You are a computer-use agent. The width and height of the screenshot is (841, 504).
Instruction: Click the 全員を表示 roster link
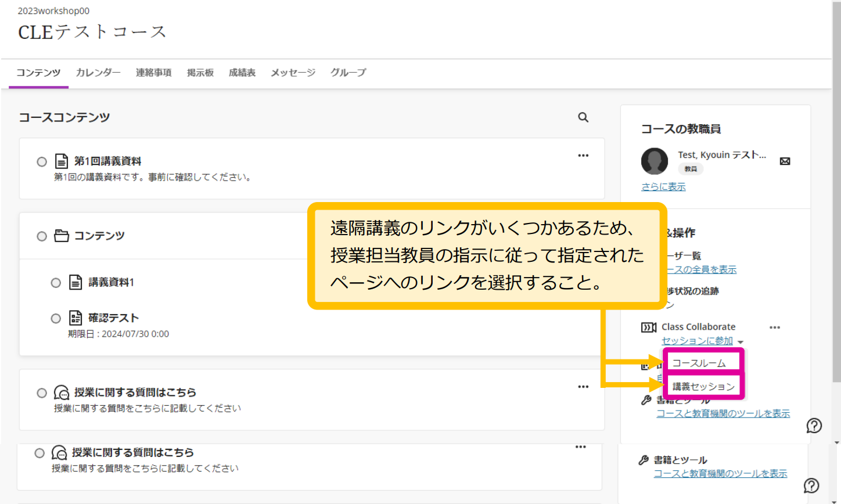[702, 269]
